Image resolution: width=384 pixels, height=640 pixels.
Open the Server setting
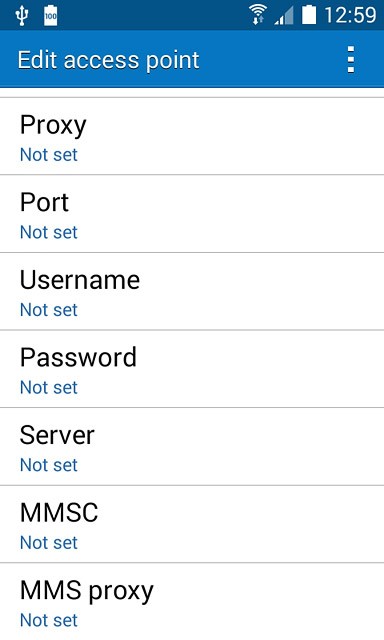click(192, 447)
